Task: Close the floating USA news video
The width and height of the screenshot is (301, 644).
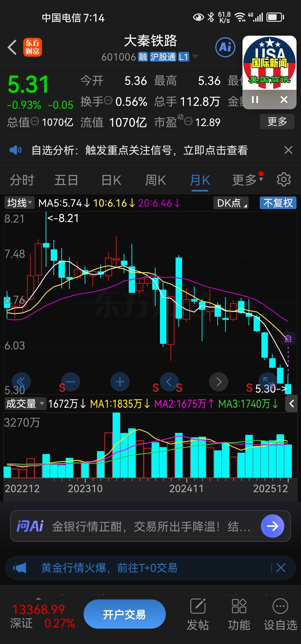Action: pyautogui.click(x=284, y=100)
